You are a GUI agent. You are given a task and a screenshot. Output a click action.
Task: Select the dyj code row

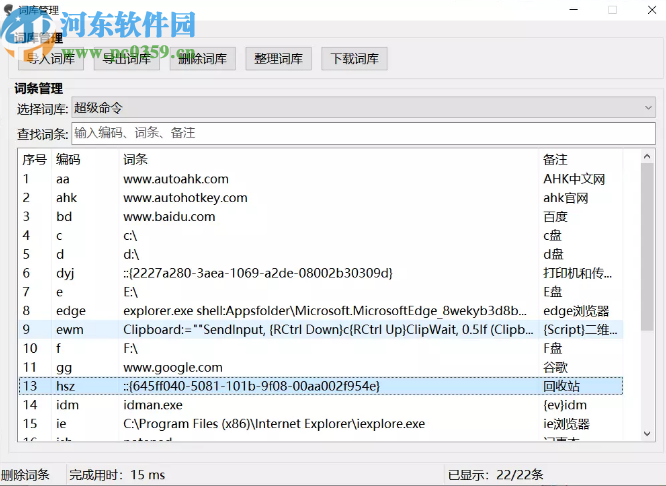point(321,273)
